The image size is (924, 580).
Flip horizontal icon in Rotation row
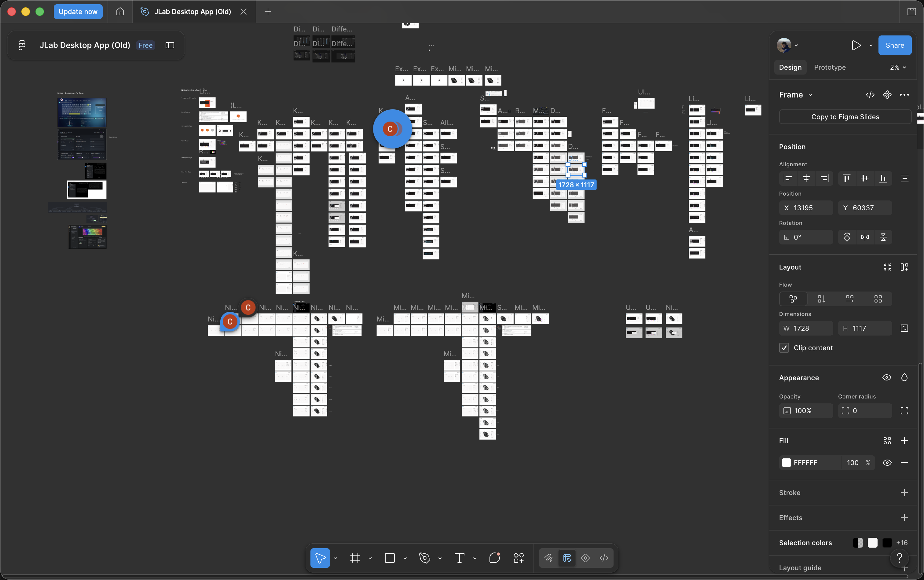[865, 237]
